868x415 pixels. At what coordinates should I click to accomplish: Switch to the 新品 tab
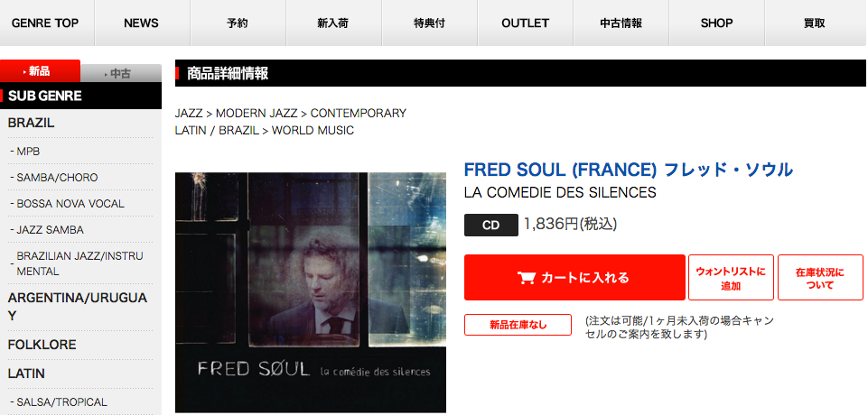40,70
